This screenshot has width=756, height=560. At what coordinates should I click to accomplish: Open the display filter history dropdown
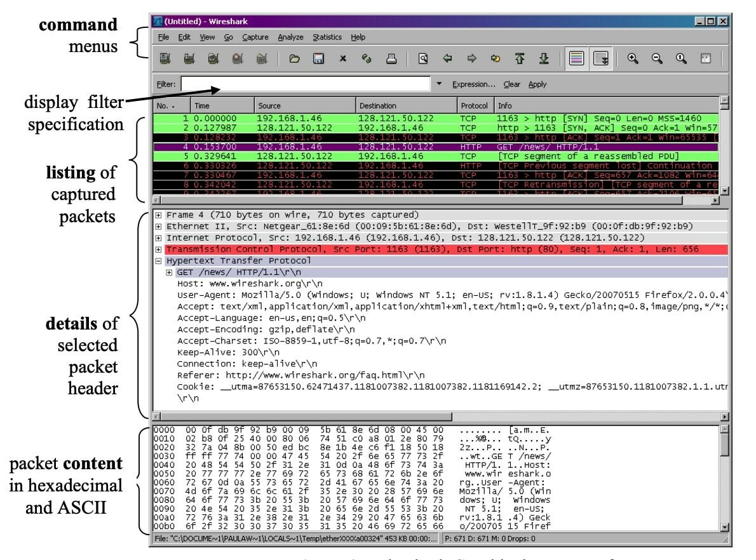coord(440,83)
